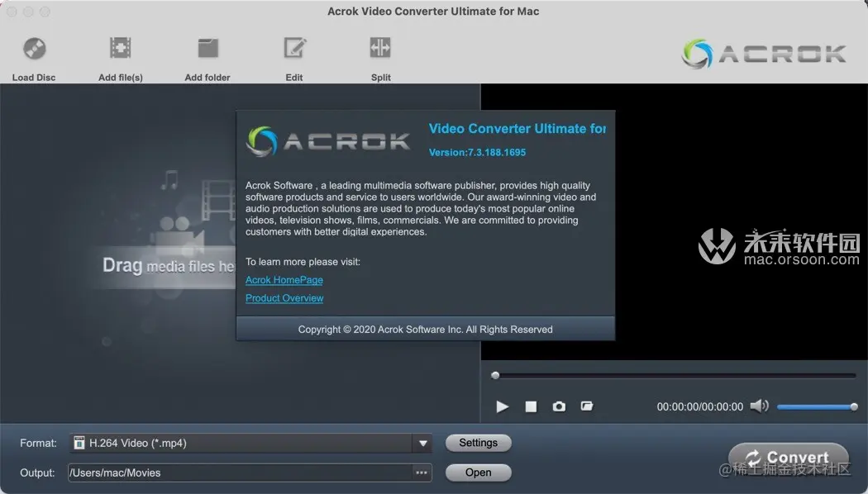Expand the Format dropdown arrow
The height and width of the screenshot is (494, 868).
pos(423,443)
